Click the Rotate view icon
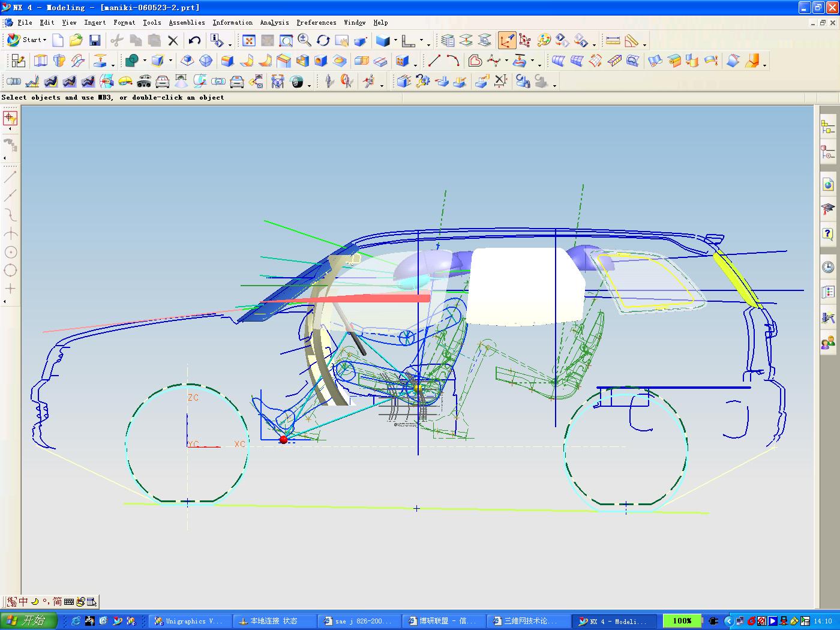Screen dimensions: 840x630 [x=323, y=40]
